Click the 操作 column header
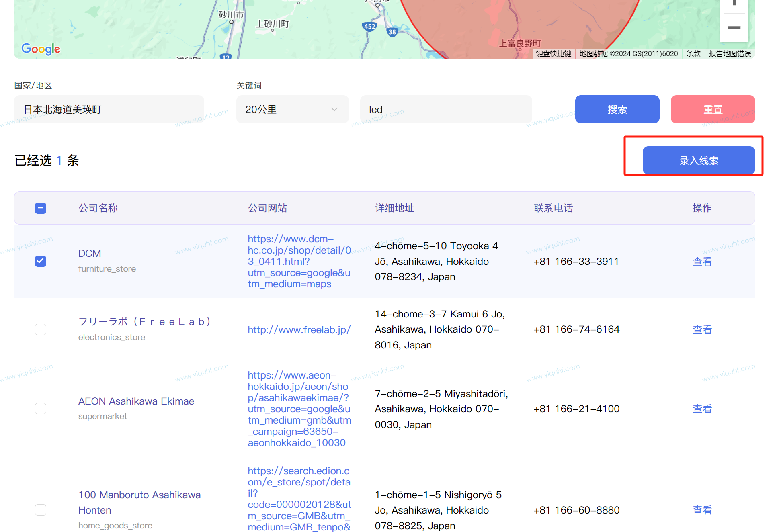 click(x=702, y=208)
